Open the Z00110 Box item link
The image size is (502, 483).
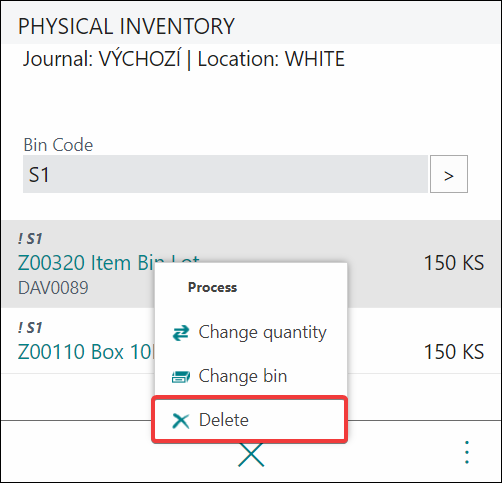click(86, 352)
